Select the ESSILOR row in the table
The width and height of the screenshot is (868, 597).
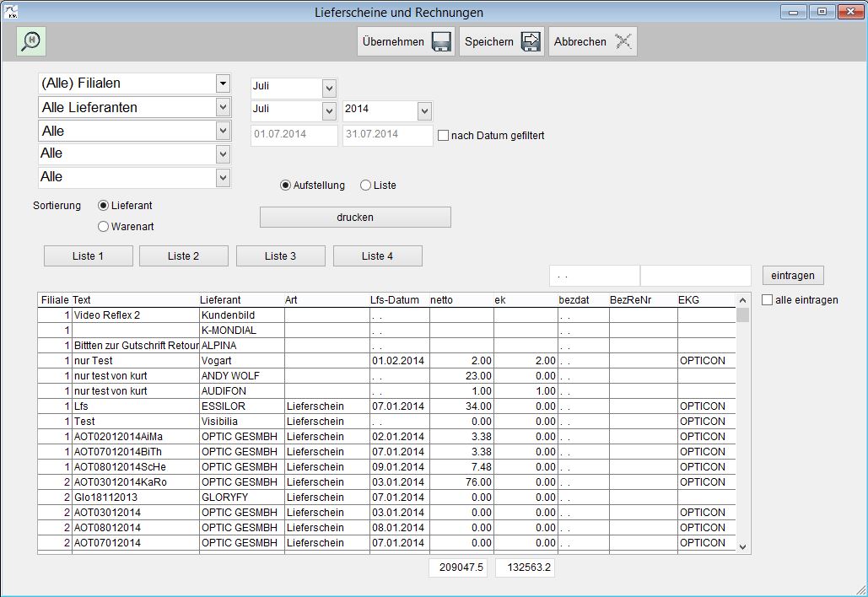223,406
